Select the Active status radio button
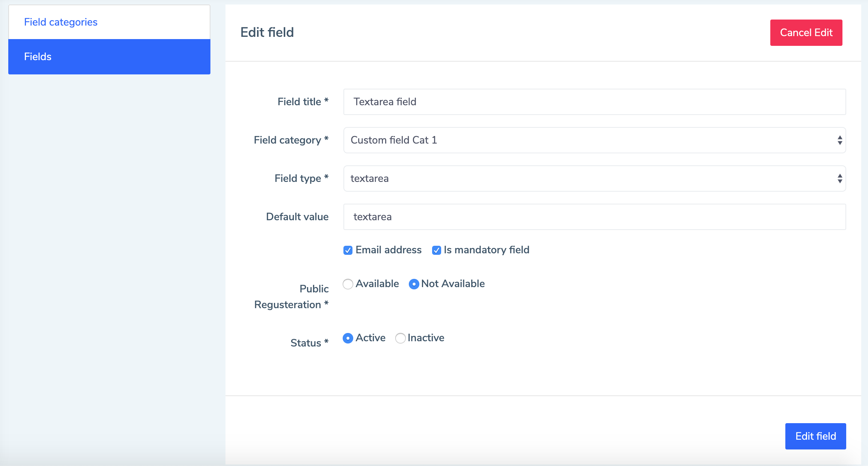 (348, 338)
